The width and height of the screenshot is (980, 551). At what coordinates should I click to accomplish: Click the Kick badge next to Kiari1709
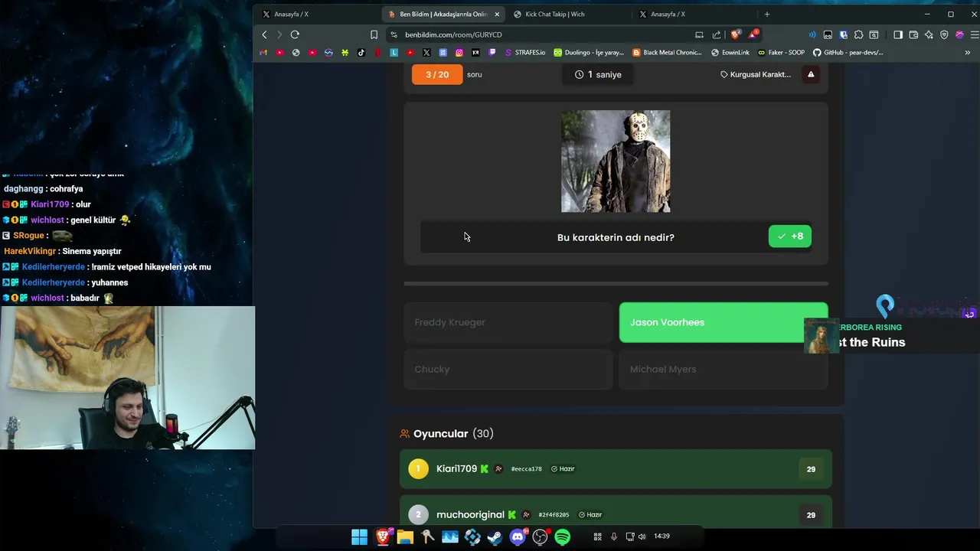tap(484, 469)
